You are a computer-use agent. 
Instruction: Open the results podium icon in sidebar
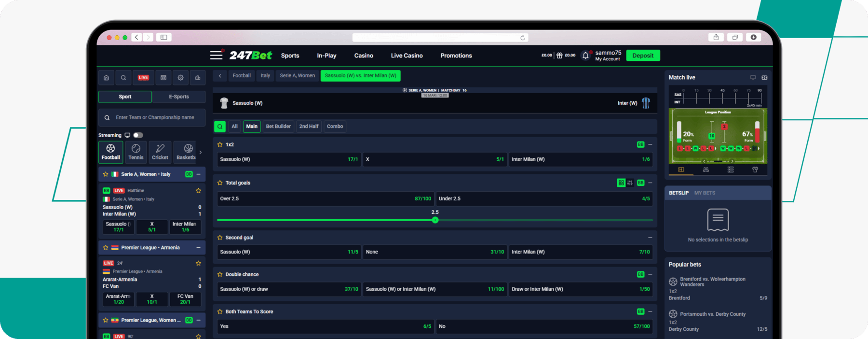point(198,78)
